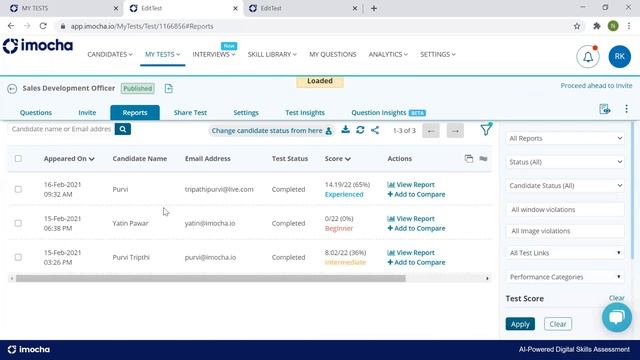The image size is (640, 360).
Task: Check the box for Purvi's row
Action: (18, 189)
